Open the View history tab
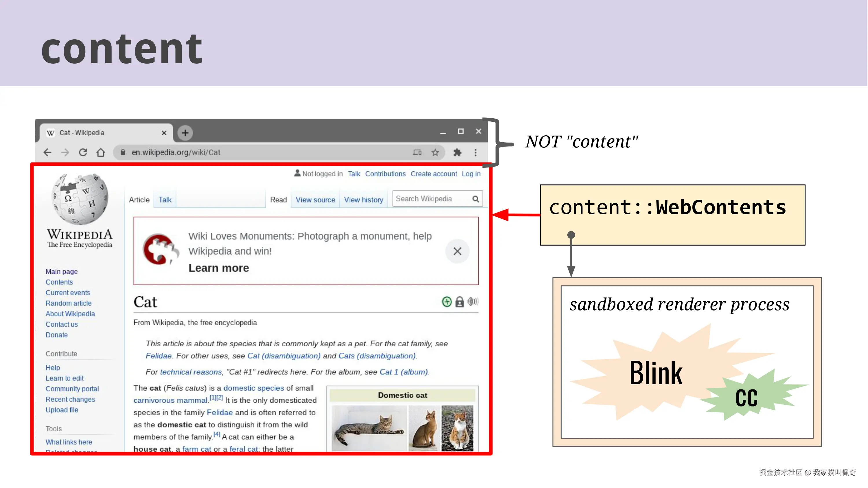 click(x=363, y=200)
